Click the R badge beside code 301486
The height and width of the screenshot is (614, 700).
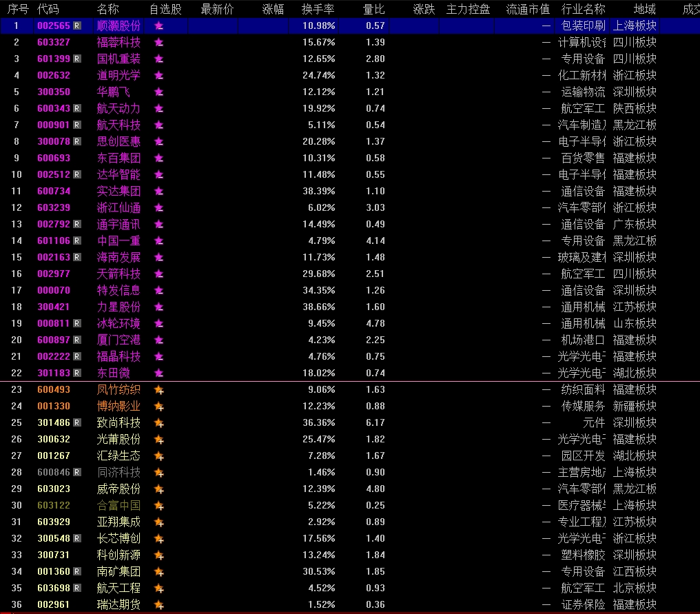coord(77,422)
